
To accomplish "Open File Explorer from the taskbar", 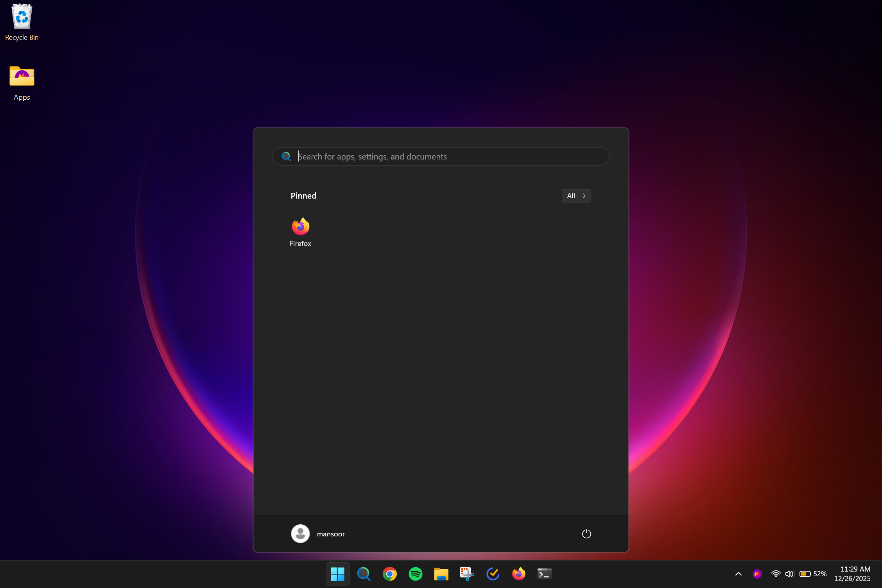I will (x=441, y=574).
